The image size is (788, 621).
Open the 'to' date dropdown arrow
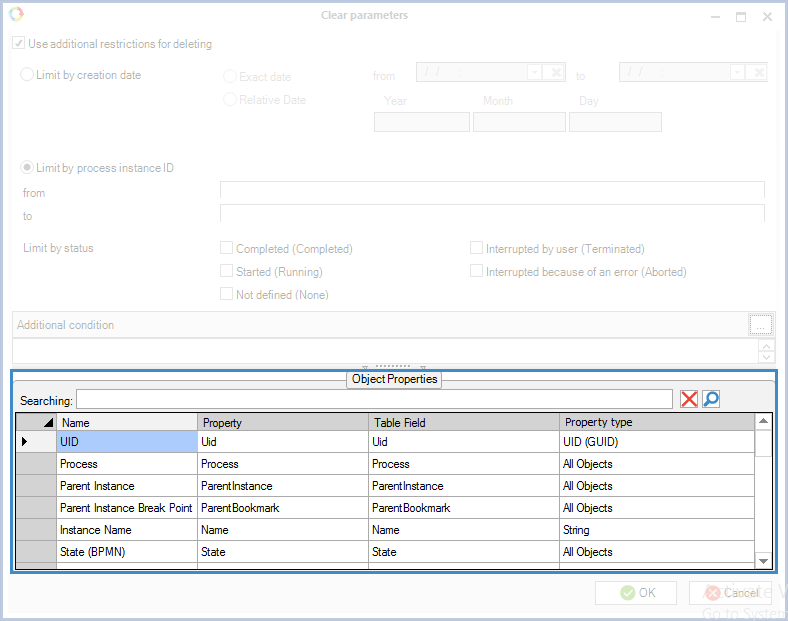tap(737, 73)
